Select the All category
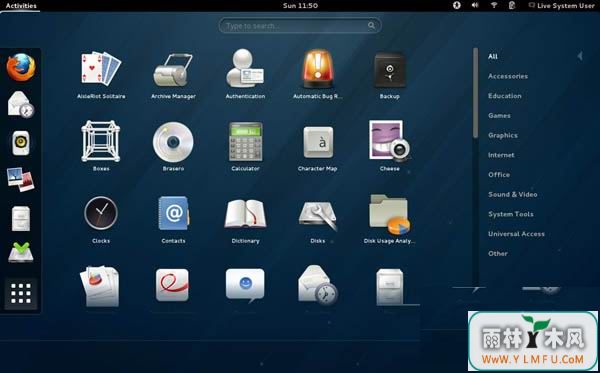The width and height of the screenshot is (600, 373). pos(492,57)
